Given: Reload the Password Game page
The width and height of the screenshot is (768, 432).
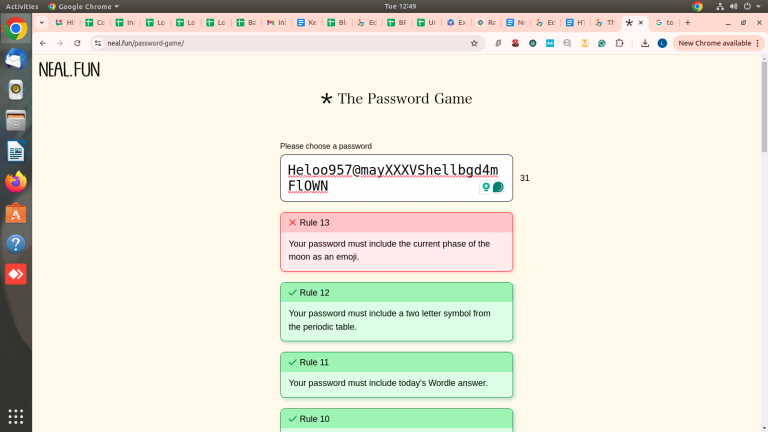Looking at the screenshot, I should pyautogui.click(x=77, y=43).
